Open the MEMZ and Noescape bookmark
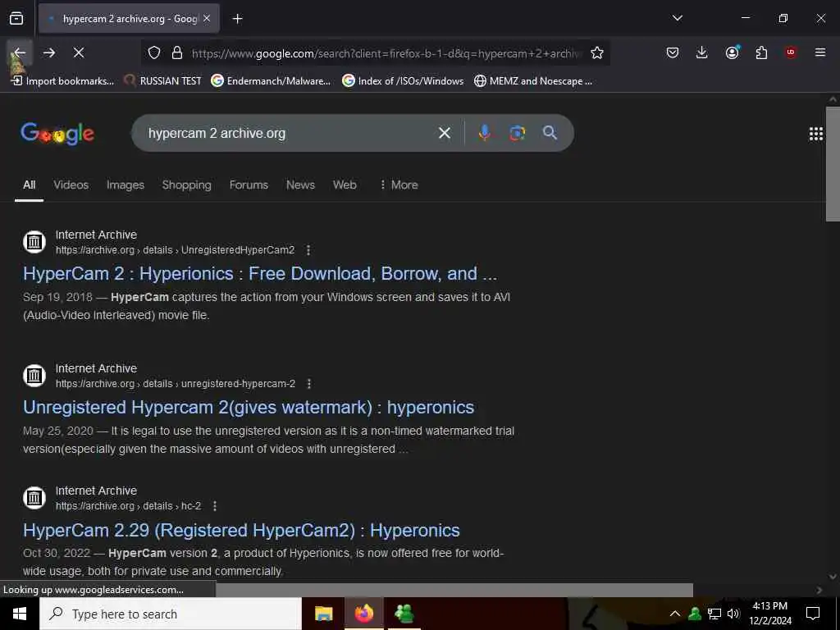 533,81
